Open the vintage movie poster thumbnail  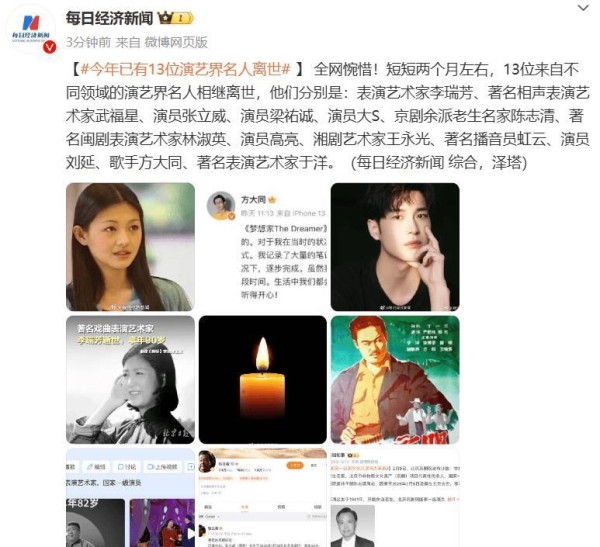click(x=395, y=380)
